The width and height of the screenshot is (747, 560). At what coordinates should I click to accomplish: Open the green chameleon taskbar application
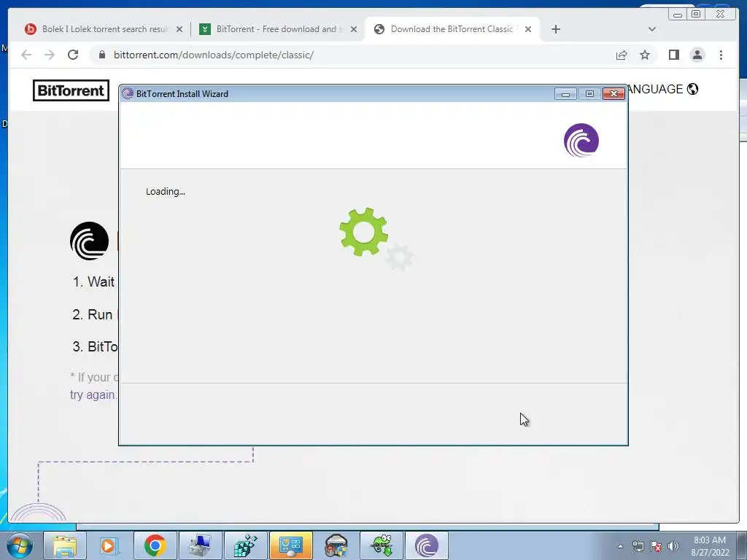[x=381, y=545]
